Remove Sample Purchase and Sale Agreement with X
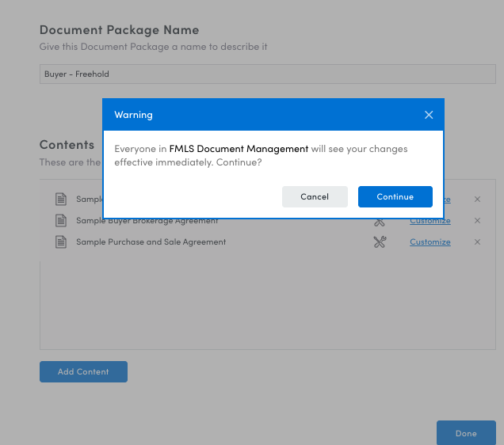The height and width of the screenshot is (445, 504). click(477, 242)
